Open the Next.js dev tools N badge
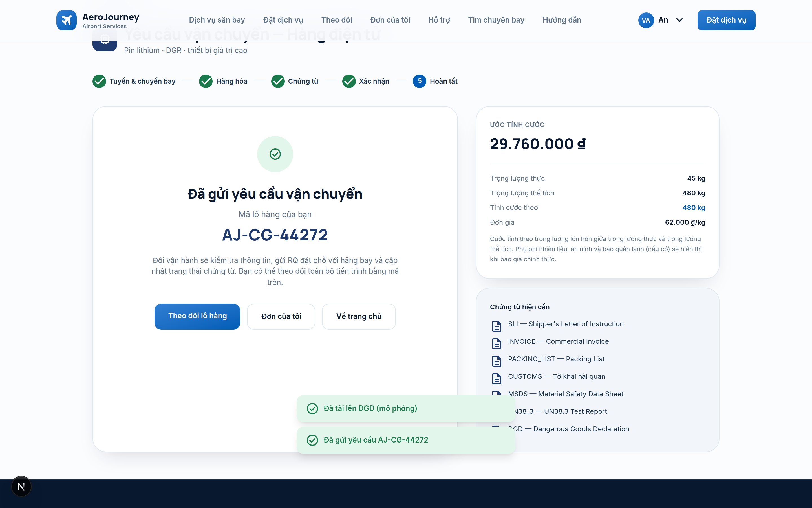Viewport: 812px width, 508px height. coord(21,487)
